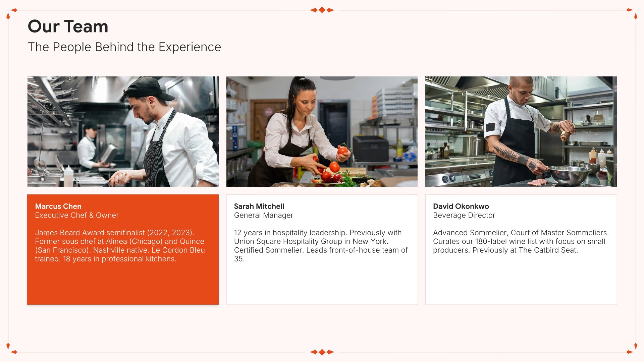The image size is (644, 362).
Task: Click the 'Beverage Director' role text
Action: (x=464, y=215)
